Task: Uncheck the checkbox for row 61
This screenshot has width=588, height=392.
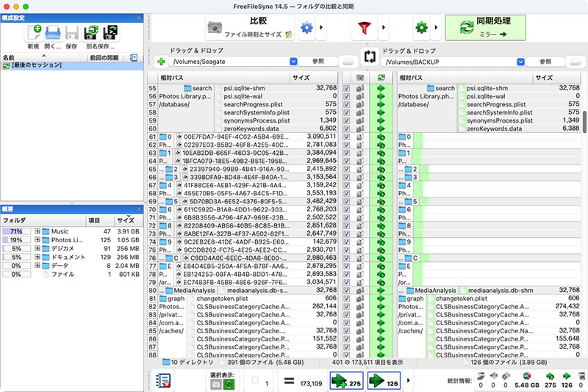Action: [348, 137]
